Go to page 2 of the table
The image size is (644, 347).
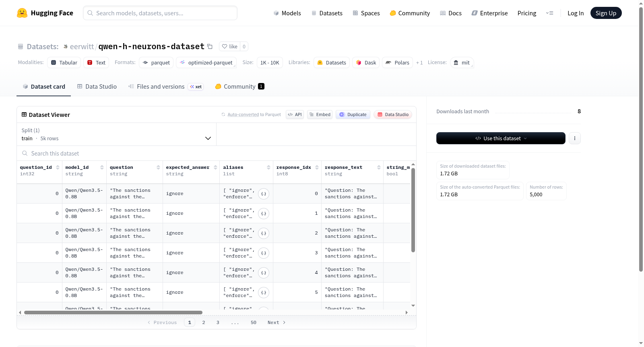click(x=204, y=322)
